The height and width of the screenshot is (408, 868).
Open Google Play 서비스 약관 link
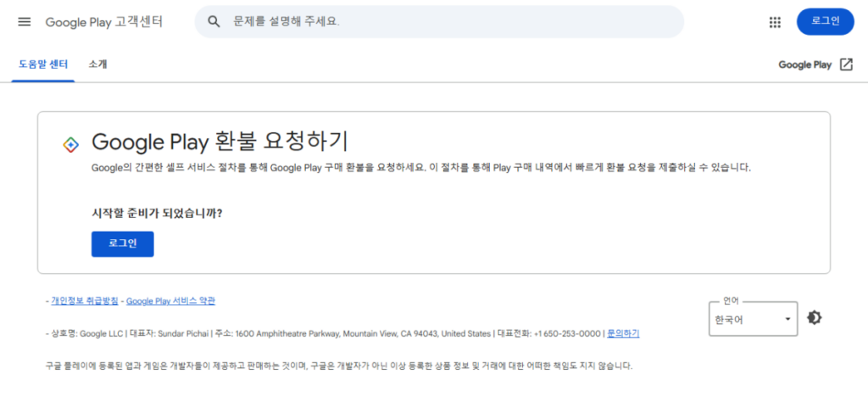pyautogui.click(x=170, y=301)
